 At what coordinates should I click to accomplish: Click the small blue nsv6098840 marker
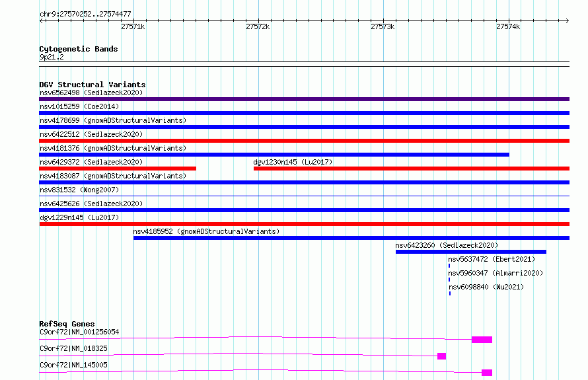pos(450,293)
